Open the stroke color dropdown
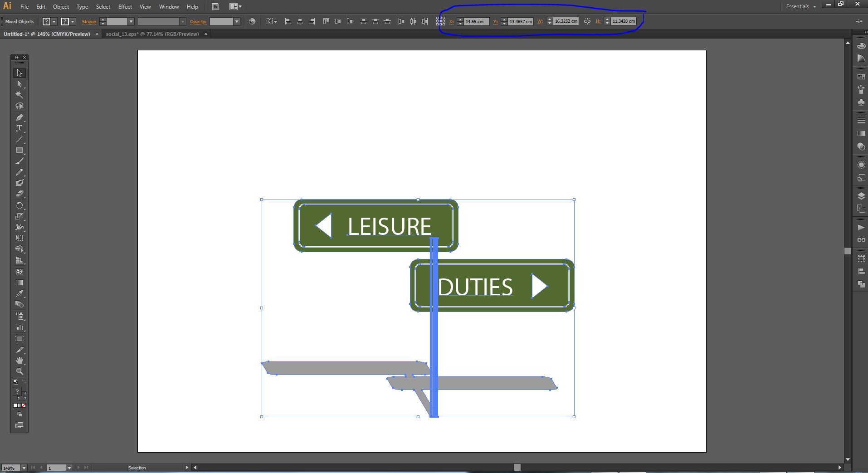868x473 pixels. 73,21
